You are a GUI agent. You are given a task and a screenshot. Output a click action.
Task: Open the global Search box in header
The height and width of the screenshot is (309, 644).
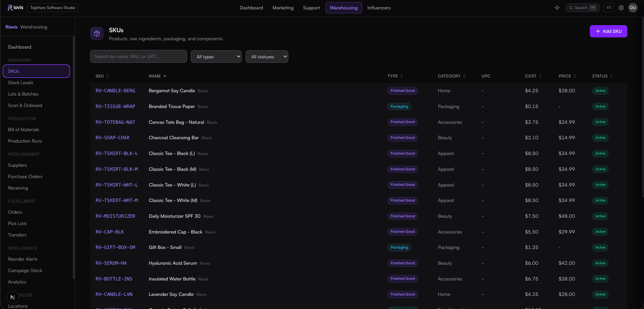tap(583, 8)
